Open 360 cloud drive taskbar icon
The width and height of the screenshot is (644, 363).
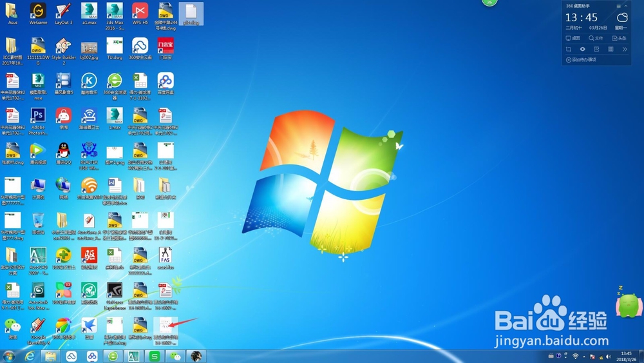click(x=71, y=356)
